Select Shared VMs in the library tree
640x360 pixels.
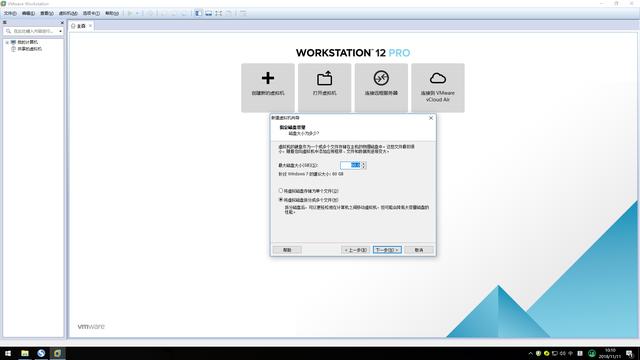point(29,49)
